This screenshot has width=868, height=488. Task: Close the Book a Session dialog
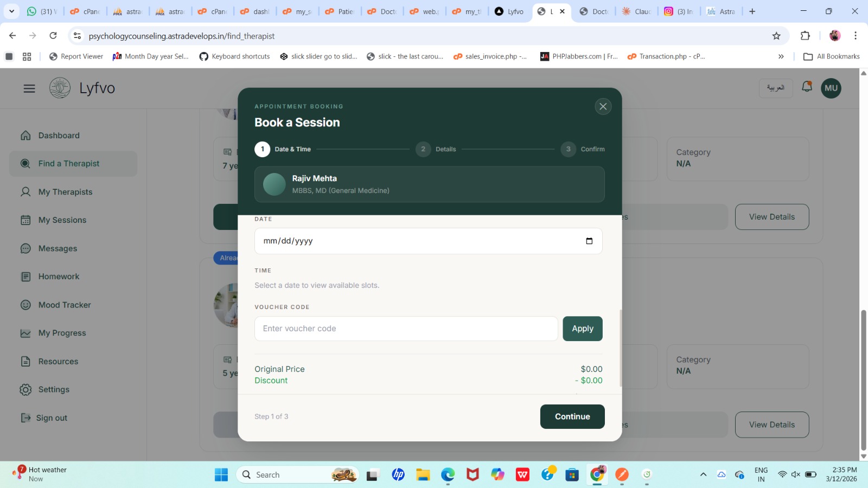[x=603, y=106]
